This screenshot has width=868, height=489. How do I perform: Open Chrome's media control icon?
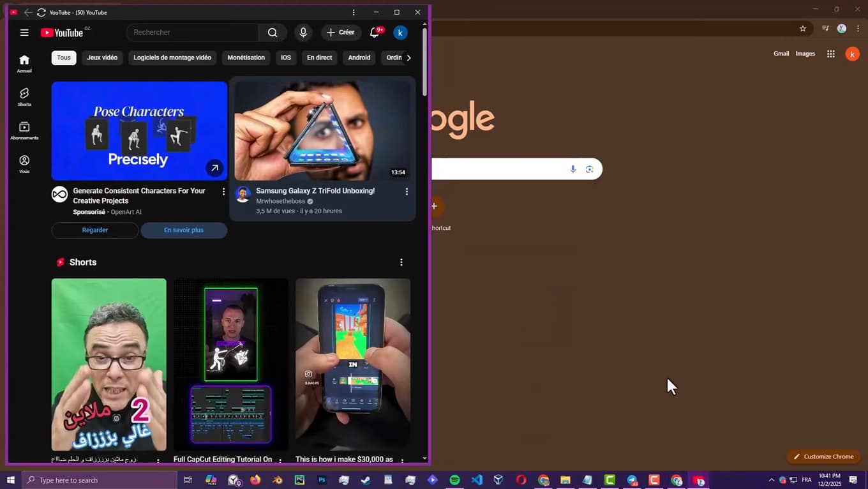pyautogui.click(x=825, y=29)
